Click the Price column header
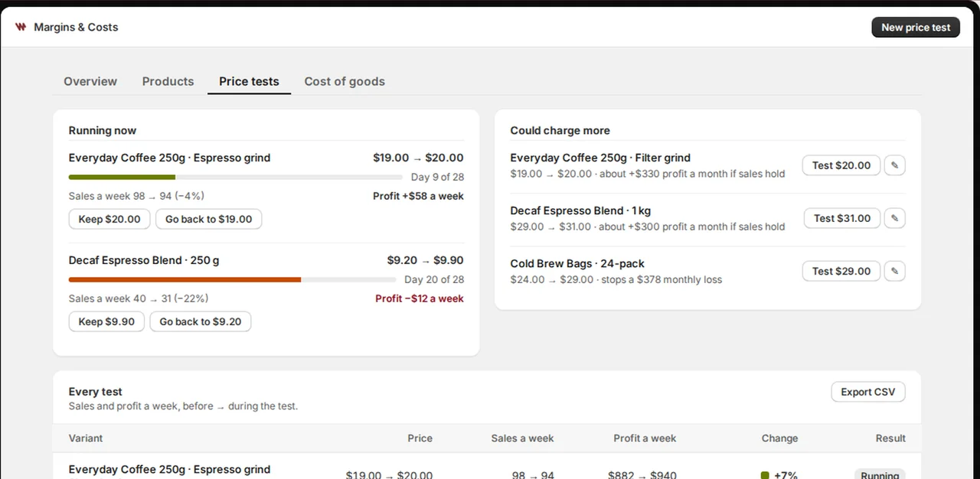Screen dimensions: 980x479 (x=420, y=438)
